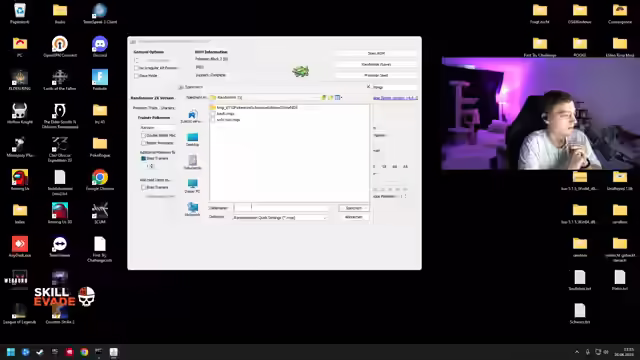Toggle the Race Mode checkbox
This screenshot has width=640, height=360.
point(136,76)
